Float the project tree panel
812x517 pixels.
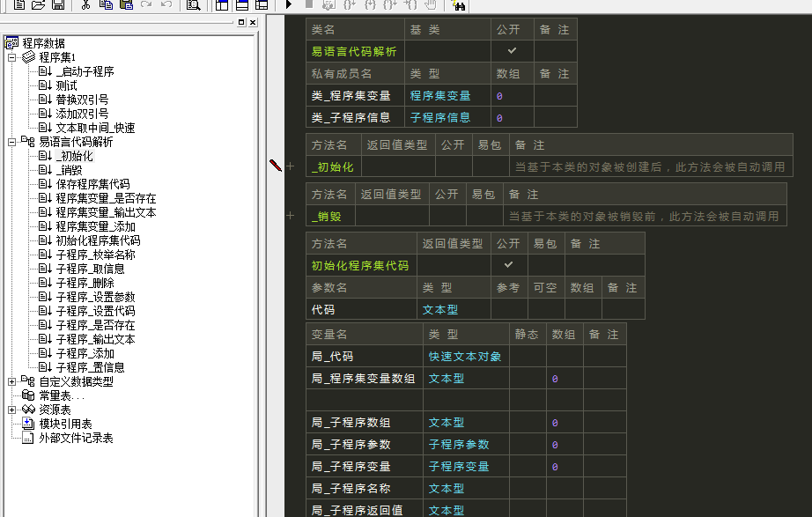click(x=241, y=22)
